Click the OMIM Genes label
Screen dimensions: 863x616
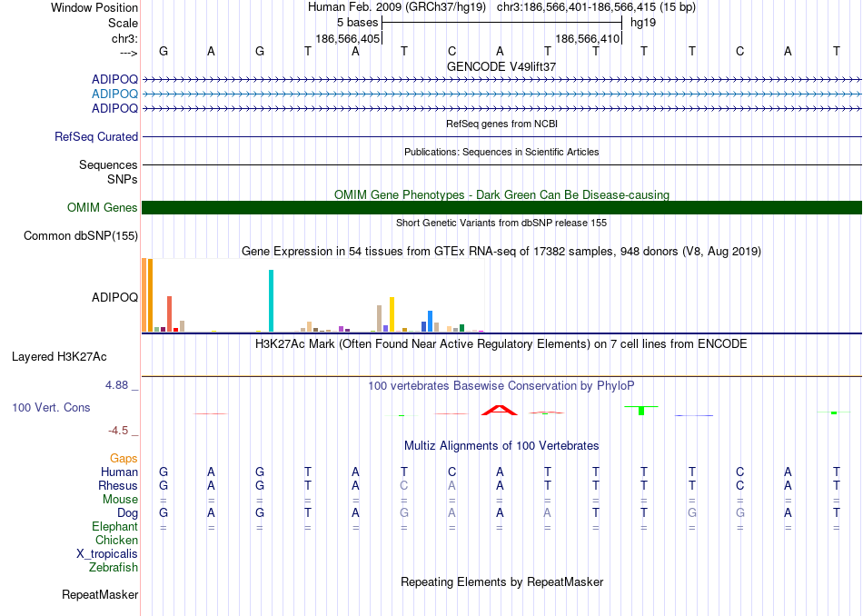pyautogui.click(x=102, y=207)
